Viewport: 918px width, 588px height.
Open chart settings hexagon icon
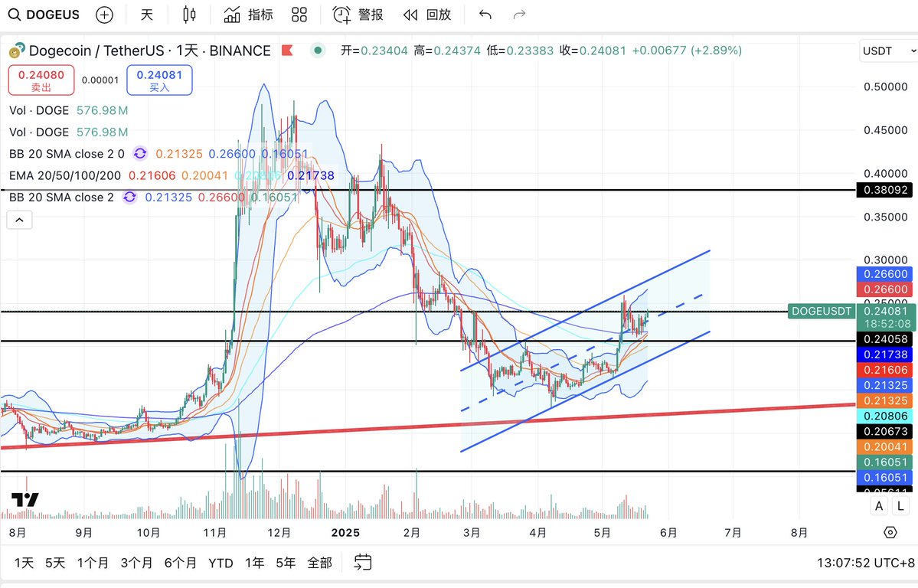[890, 532]
